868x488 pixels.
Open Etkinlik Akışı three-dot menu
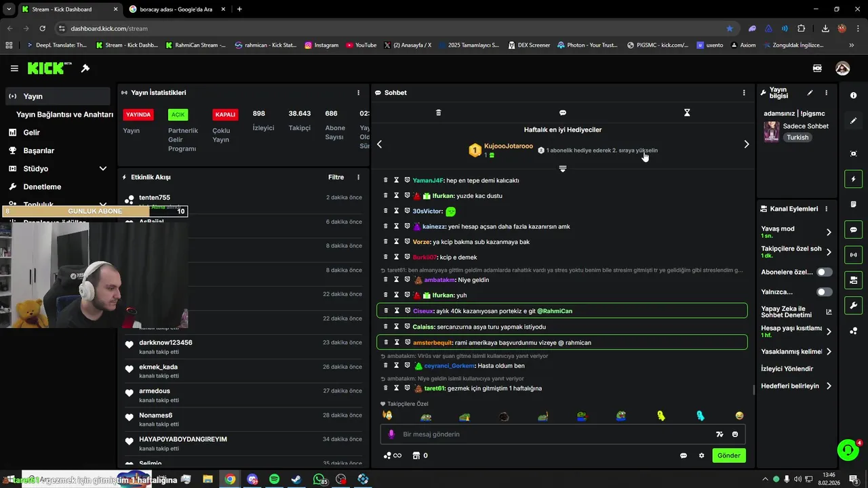pyautogui.click(x=359, y=178)
